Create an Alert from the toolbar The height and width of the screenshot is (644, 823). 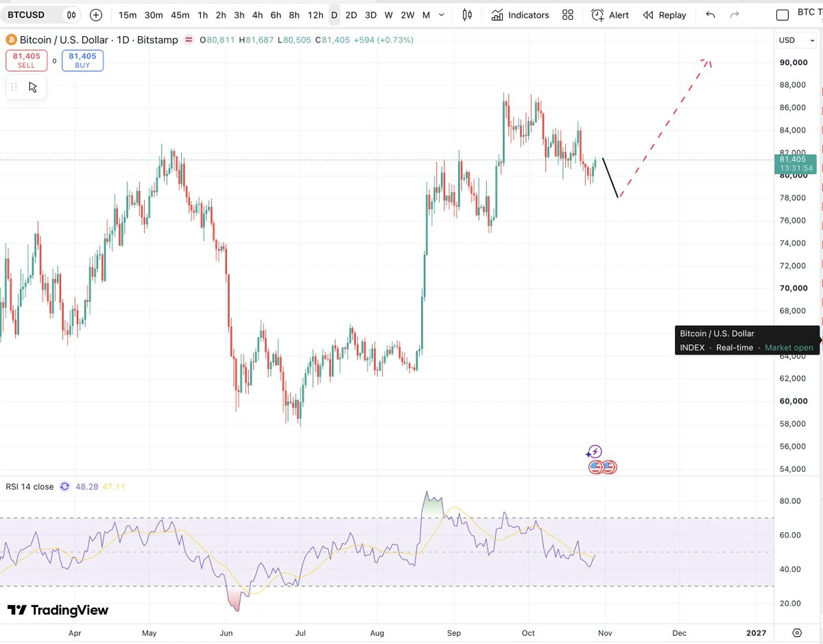(x=610, y=15)
